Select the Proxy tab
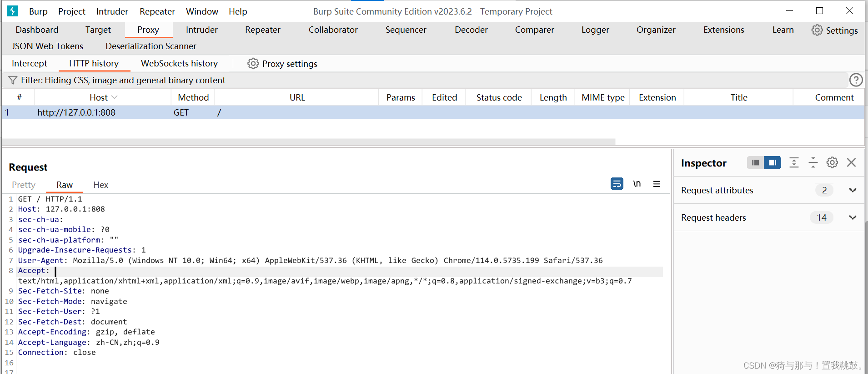Screen dimensions: 868x374 (x=148, y=30)
